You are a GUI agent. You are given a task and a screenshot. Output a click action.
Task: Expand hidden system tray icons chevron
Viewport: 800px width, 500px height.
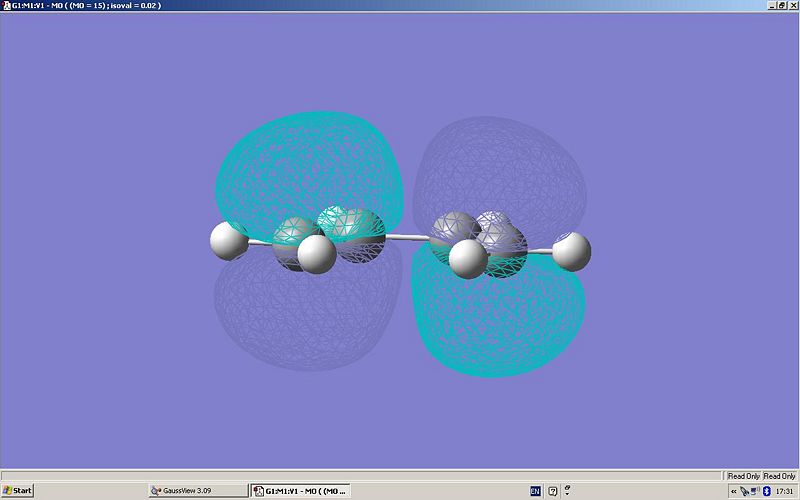tap(733, 491)
